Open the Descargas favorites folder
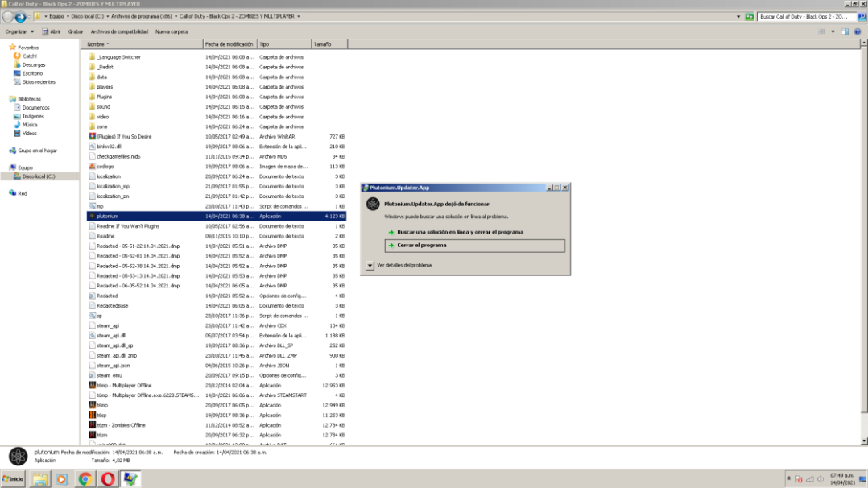The image size is (868, 488). (x=34, y=64)
